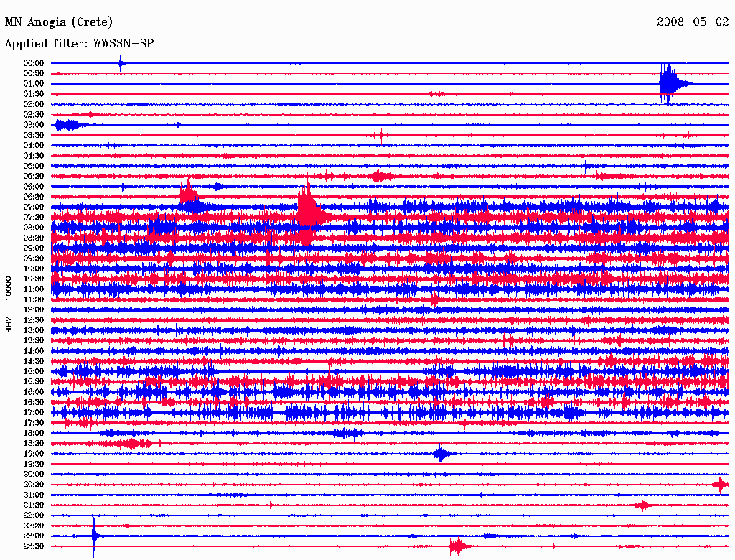Viewport: 735px width, 560px height.
Task: Click the 10:30 time label
Action: pyautogui.click(x=34, y=279)
